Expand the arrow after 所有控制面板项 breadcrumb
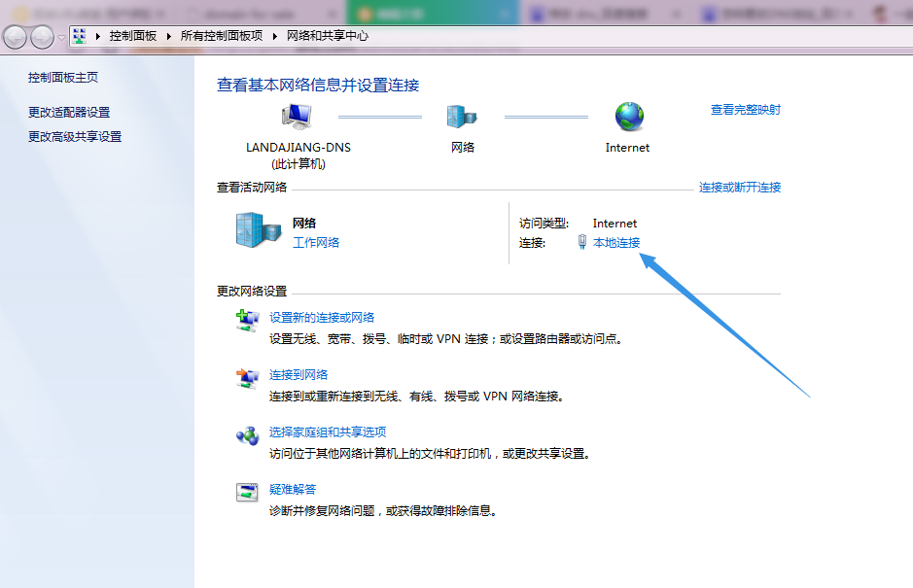Screen dimensions: 913x588 275,36
